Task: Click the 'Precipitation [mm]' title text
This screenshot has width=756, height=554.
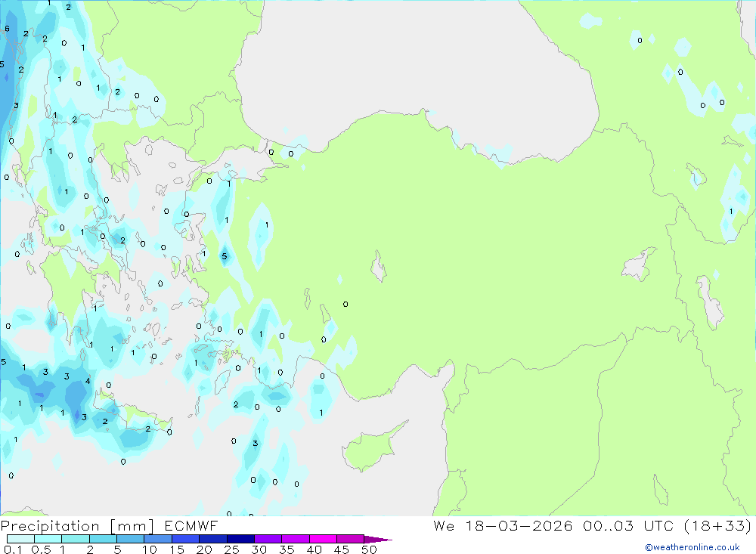Action: pos(77,526)
